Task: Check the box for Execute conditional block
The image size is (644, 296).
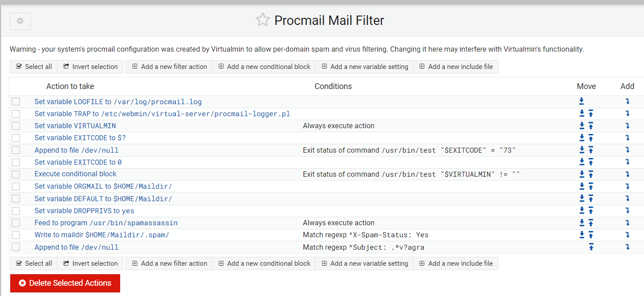Action: pos(16,174)
